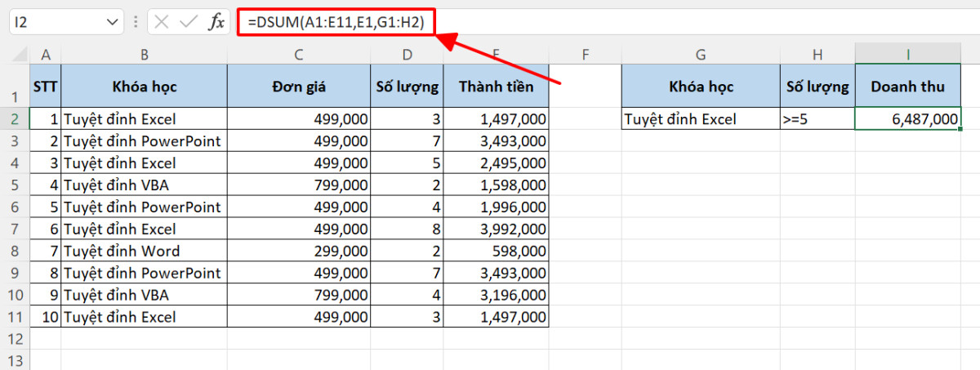Viewport: 980px width, 370px height.
Task: Click the 3,992,000 total cell
Action: 497,229
